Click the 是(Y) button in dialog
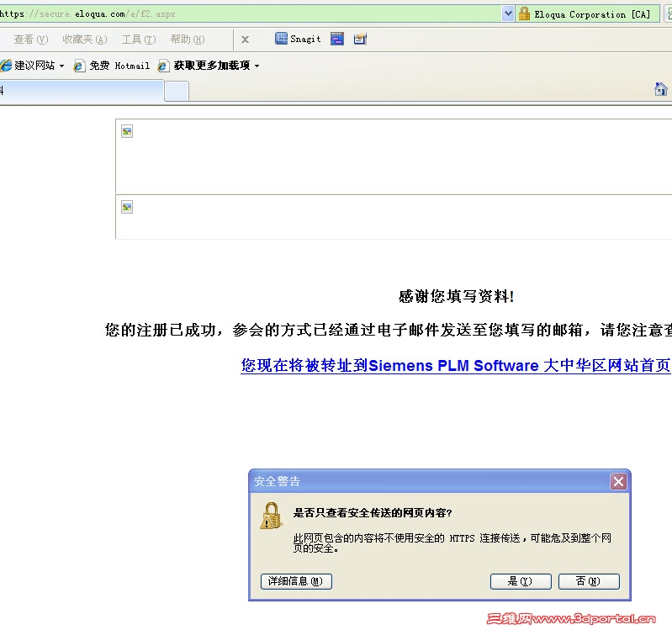 click(521, 581)
